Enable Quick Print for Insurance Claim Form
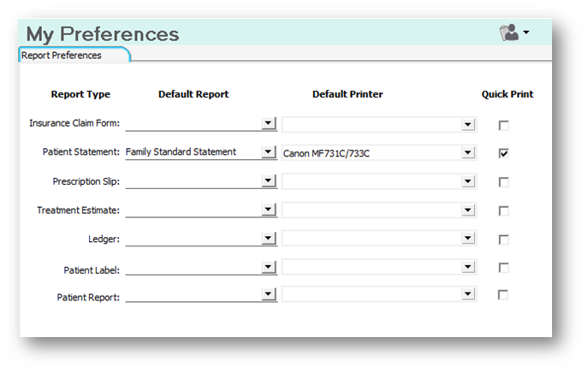Viewport: 588px width, 373px height. 503,125
